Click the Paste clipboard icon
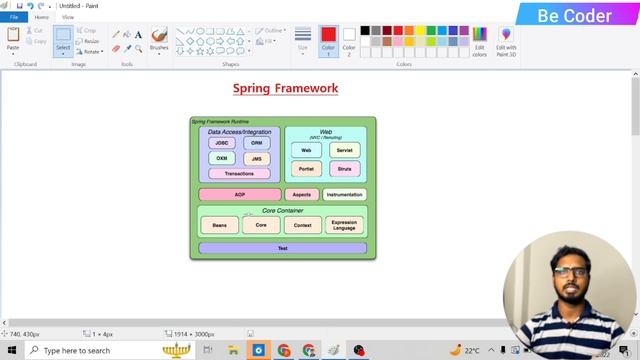 pyautogui.click(x=13, y=34)
